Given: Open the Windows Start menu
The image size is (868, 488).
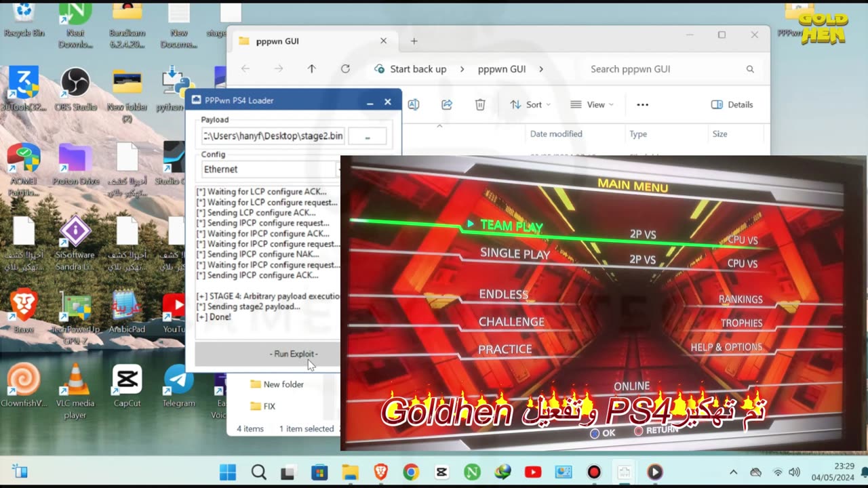Looking at the screenshot, I should tap(228, 472).
